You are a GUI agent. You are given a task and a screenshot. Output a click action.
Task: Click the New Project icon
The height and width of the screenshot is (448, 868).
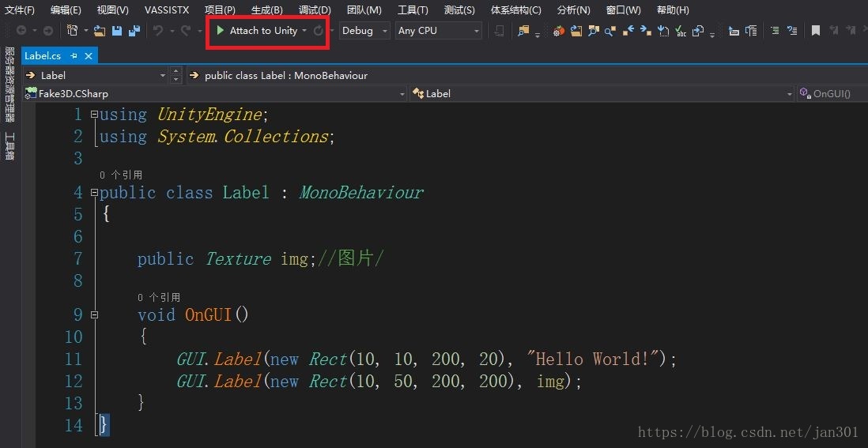pos(73,30)
